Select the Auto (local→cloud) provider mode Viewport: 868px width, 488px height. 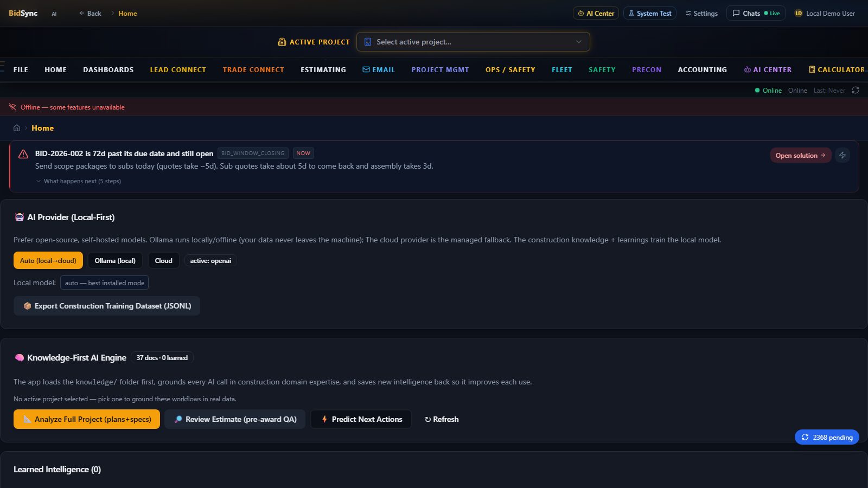(x=48, y=260)
